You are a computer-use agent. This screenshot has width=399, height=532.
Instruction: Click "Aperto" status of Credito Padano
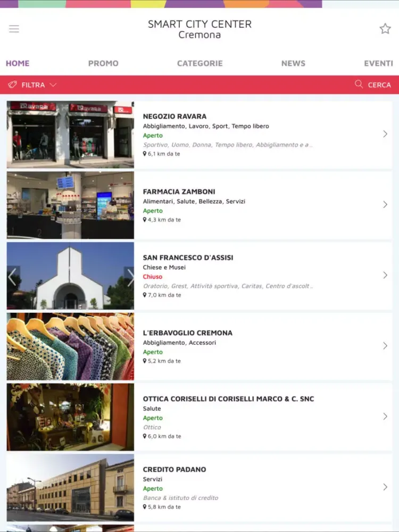tap(153, 489)
